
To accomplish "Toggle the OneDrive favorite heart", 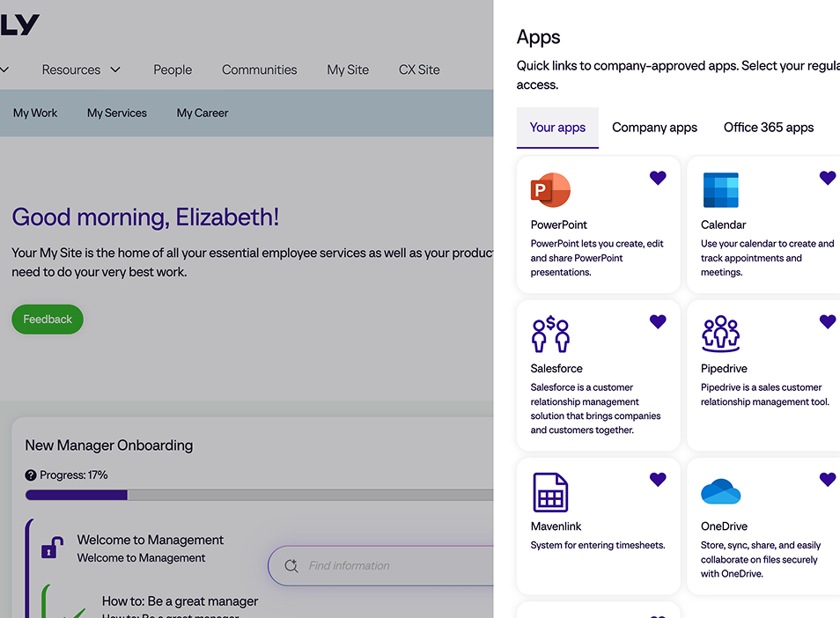I will (828, 479).
